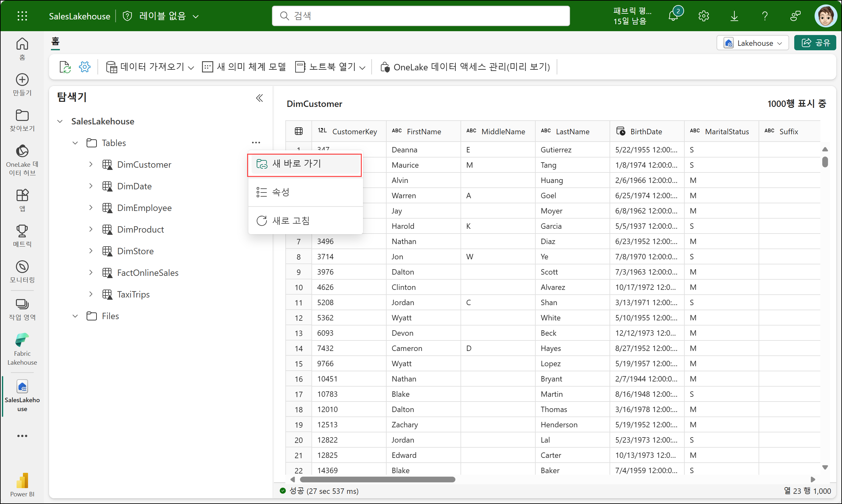This screenshot has width=842, height=504.
Task: Collapse the Tables folder
Action: pyautogui.click(x=75, y=143)
